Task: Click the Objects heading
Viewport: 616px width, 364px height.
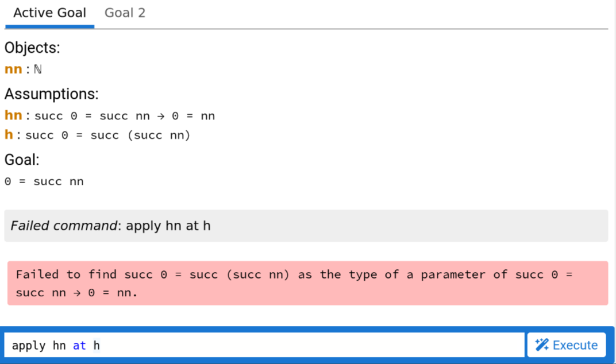Action: coord(32,48)
